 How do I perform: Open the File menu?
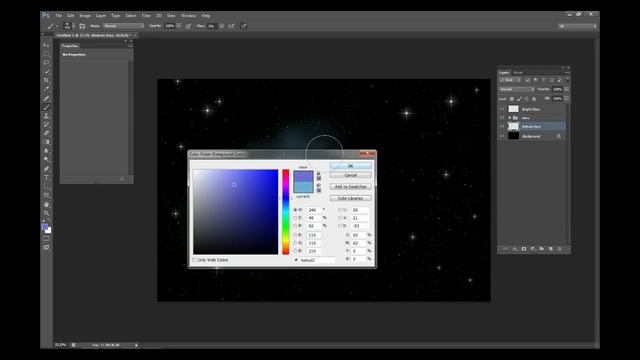[59, 16]
